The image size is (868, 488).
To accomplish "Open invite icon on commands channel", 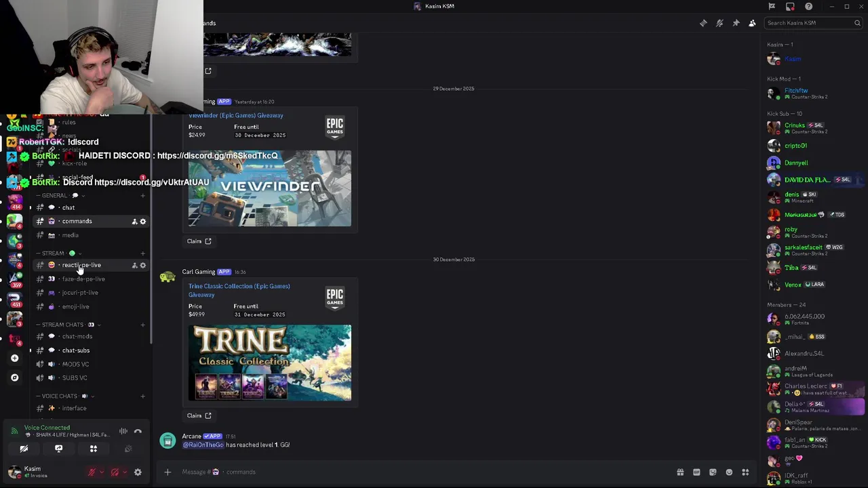I will pos(134,222).
